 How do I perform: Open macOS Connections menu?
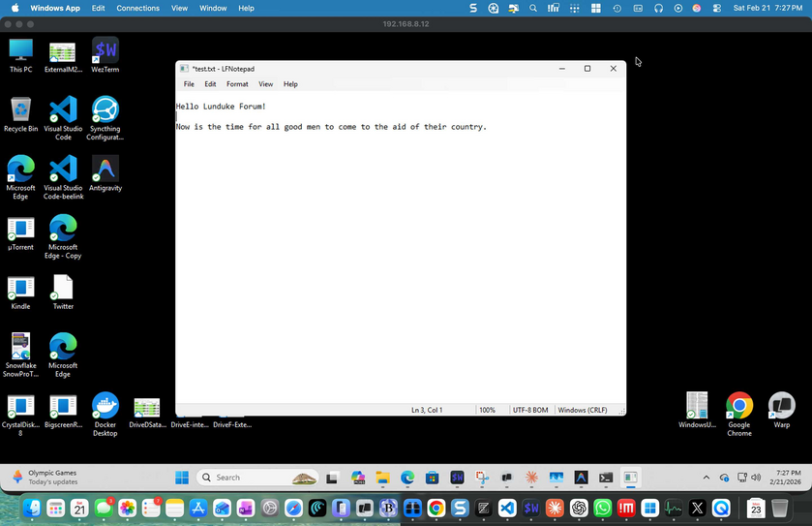(x=137, y=8)
